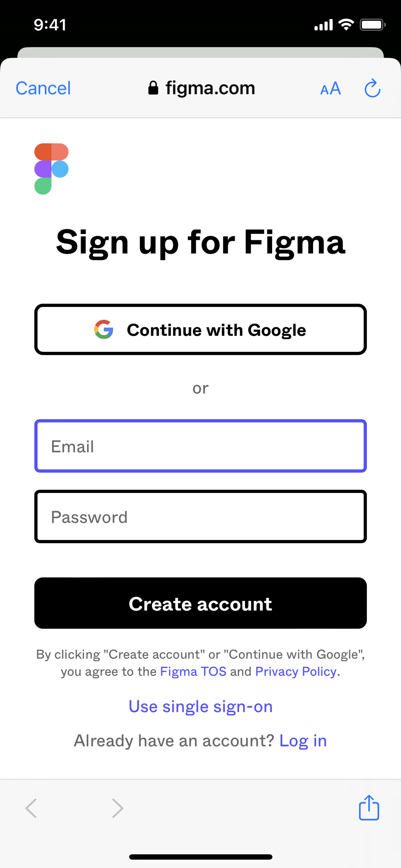
Task: Open the Figma TOS link
Action: [x=193, y=672]
